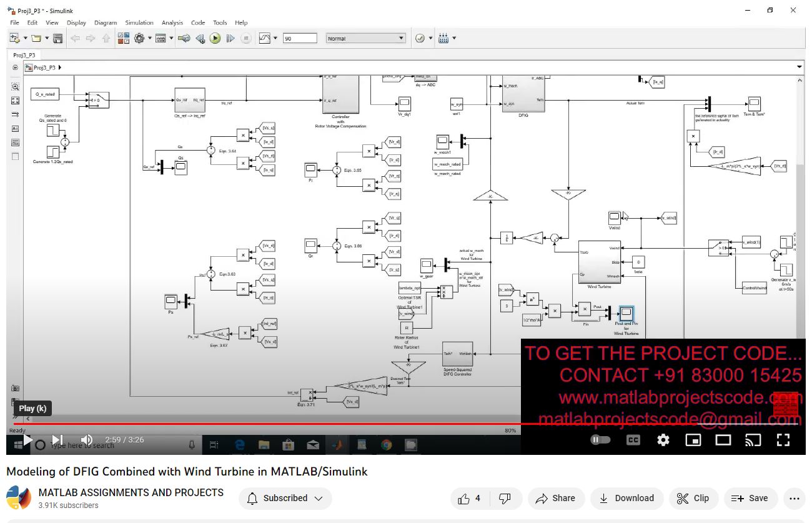Enable the miniplayer view
The image size is (812, 523).
[693, 441]
